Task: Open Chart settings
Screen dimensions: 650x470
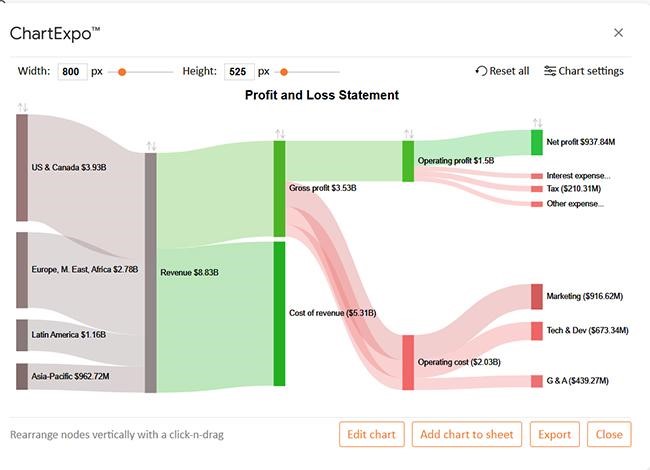Action: point(584,71)
